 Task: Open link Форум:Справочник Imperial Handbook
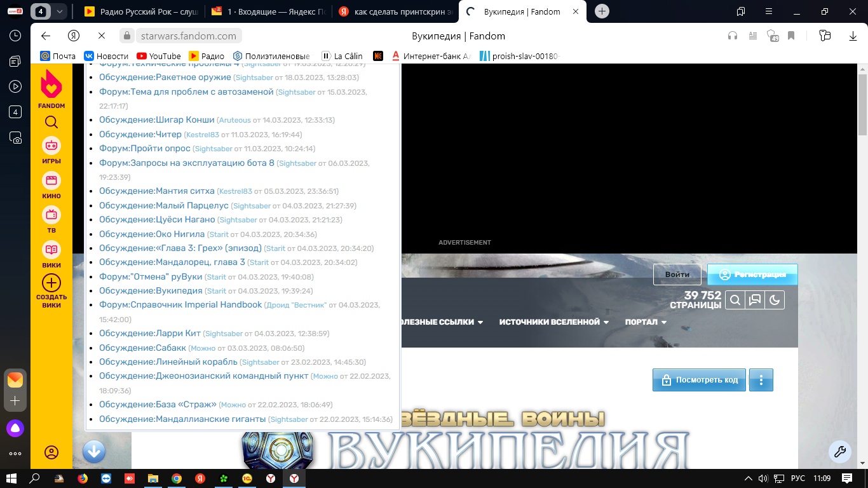(180, 304)
